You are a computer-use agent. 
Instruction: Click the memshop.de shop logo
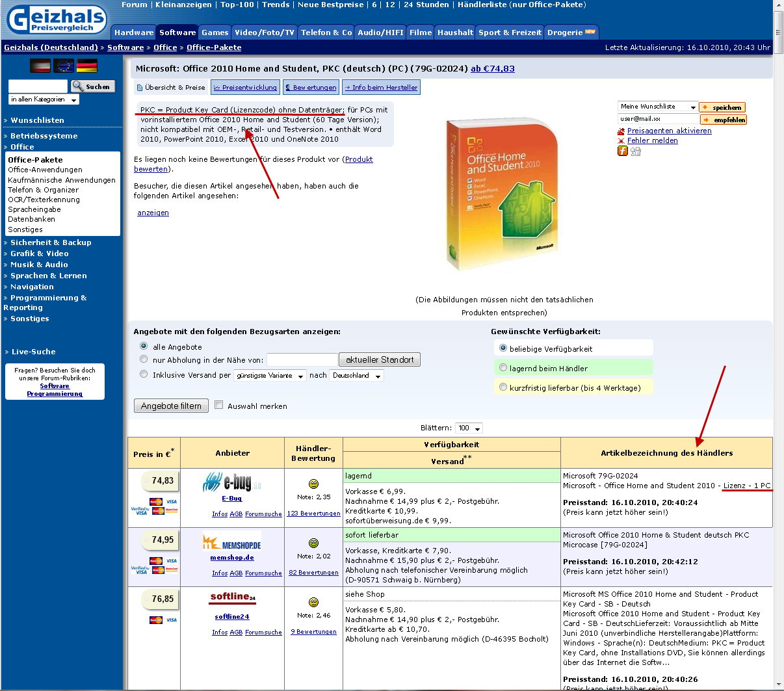pos(232,542)
